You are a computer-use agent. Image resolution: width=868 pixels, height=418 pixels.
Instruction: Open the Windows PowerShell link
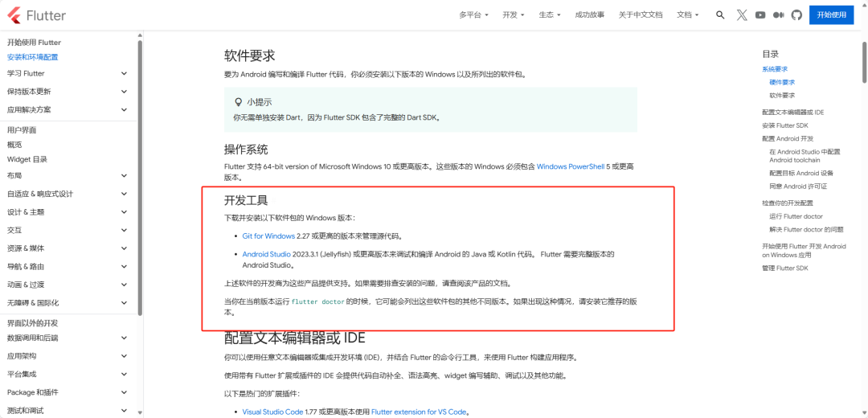570,166
